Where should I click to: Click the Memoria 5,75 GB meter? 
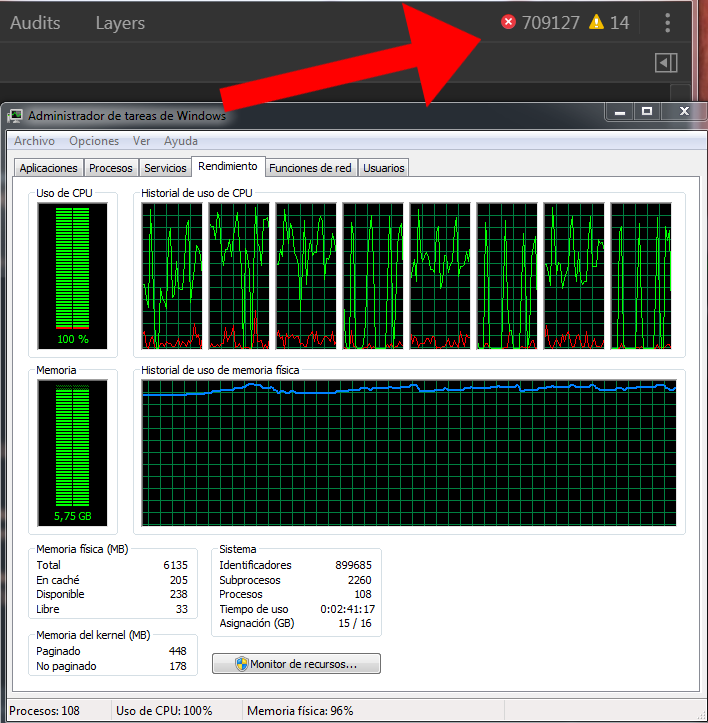[72, 453]
